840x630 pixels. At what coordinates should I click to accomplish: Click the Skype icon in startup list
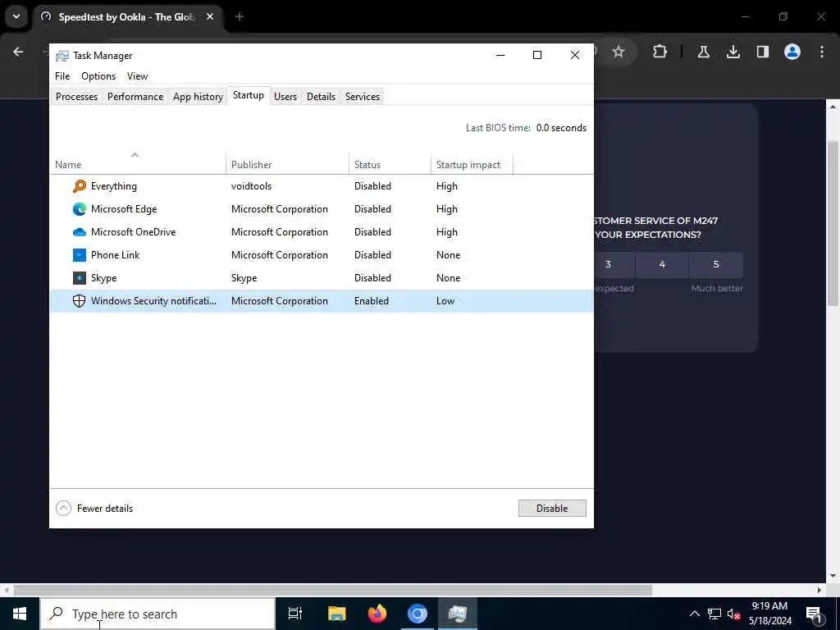(80, 278)
